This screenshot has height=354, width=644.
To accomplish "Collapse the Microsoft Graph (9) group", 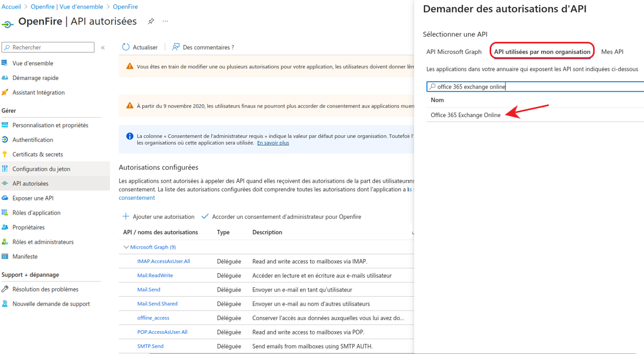I will pos(126,247).
